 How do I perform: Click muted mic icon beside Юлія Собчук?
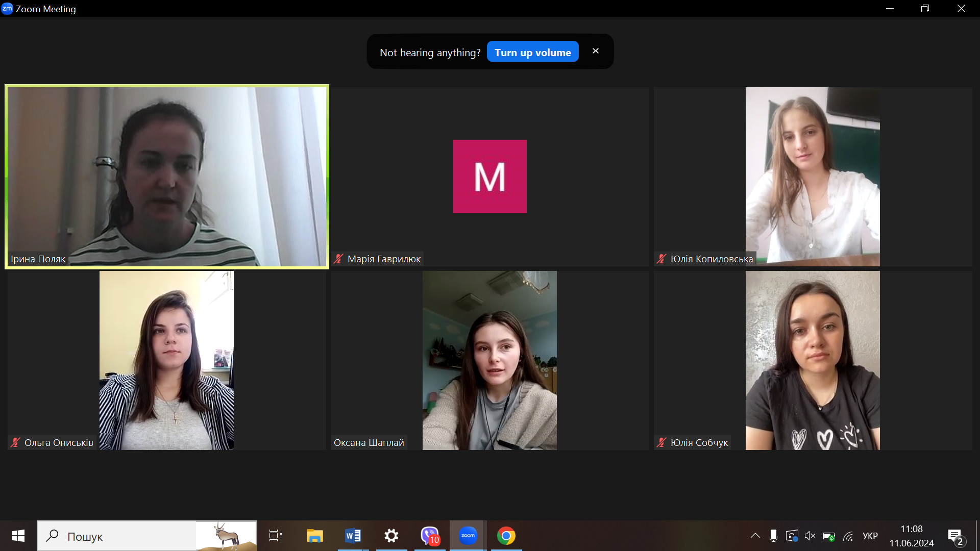[661, 443]
